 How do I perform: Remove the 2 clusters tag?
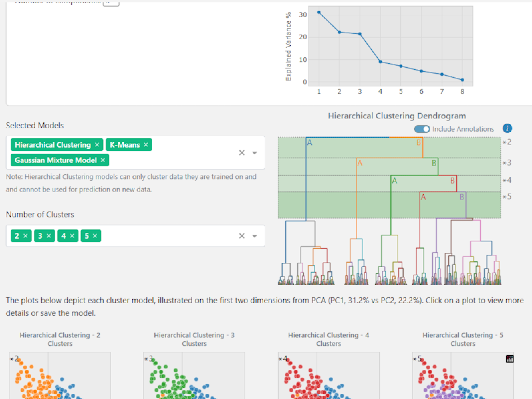pos(26,236)
